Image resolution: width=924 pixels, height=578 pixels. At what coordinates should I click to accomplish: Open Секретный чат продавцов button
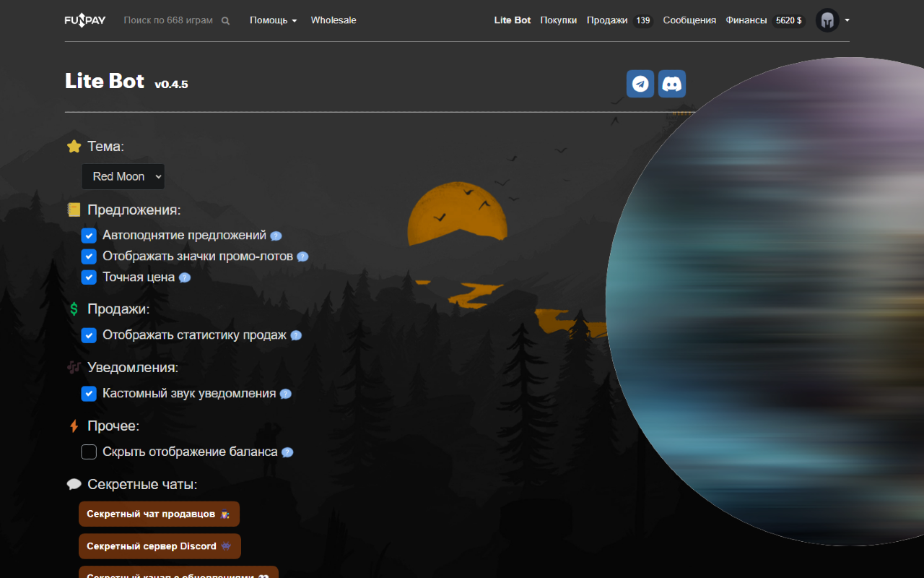pyautogui.click(x=159, y=514)
